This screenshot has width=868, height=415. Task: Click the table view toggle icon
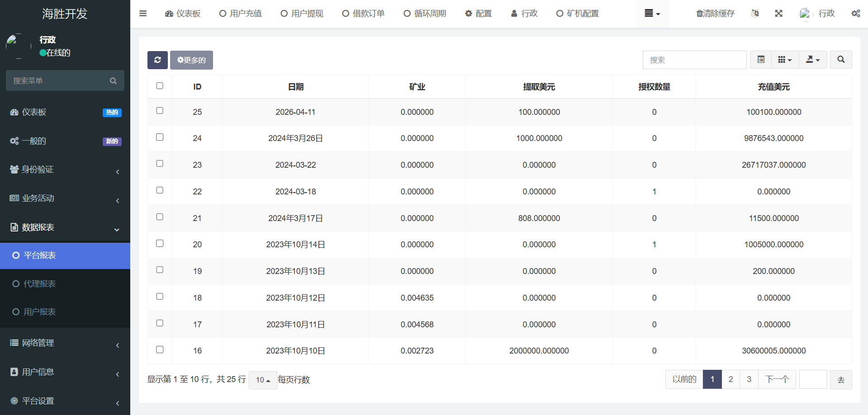coord(761,60)
